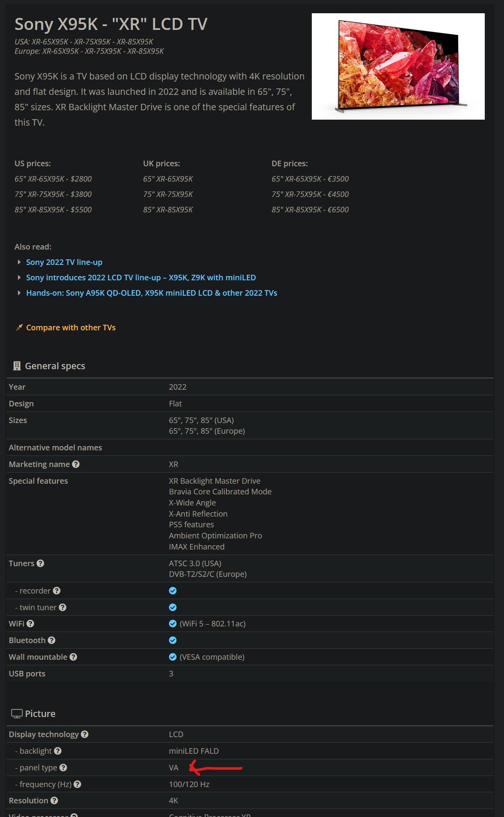Viewport: 504px width, 817px height.
Task: Click the (VESA compatible) text
Action: coord(212,657)
